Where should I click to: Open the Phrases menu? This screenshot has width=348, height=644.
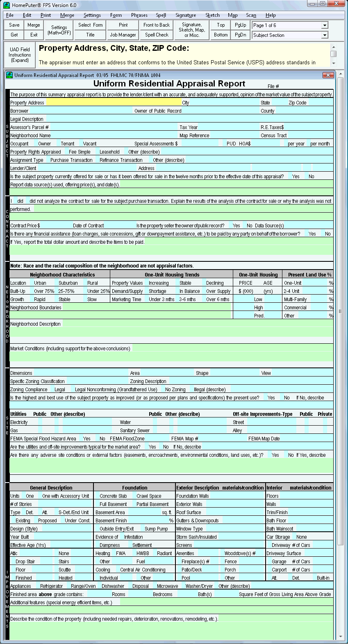tap(139, 15)
